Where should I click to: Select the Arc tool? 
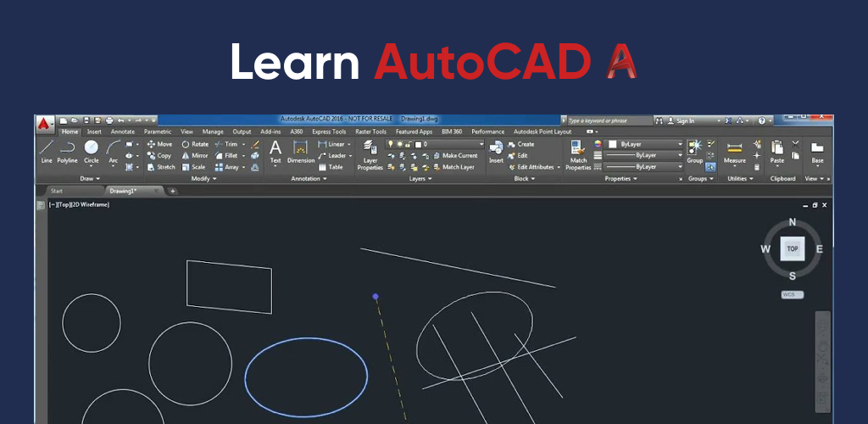click(114, 152)
